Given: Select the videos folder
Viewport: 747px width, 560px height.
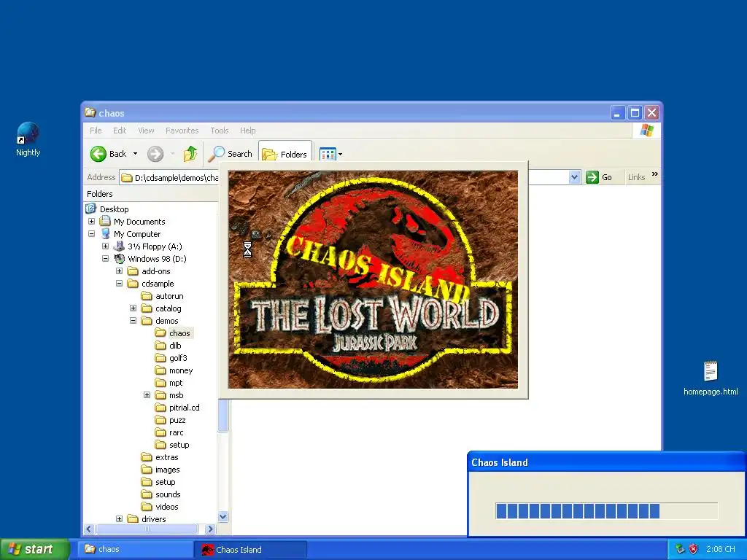Looking at the screenshot, I should click(167, 506).
